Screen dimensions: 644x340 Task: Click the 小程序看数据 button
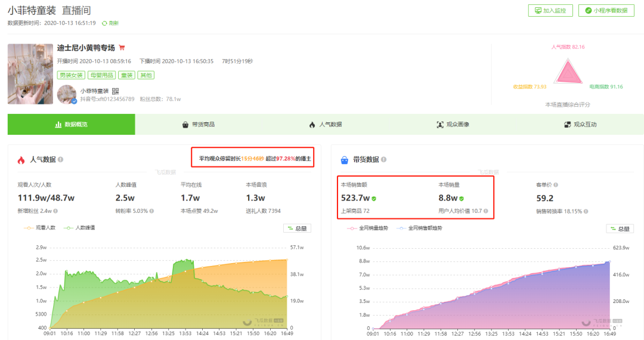606,11
